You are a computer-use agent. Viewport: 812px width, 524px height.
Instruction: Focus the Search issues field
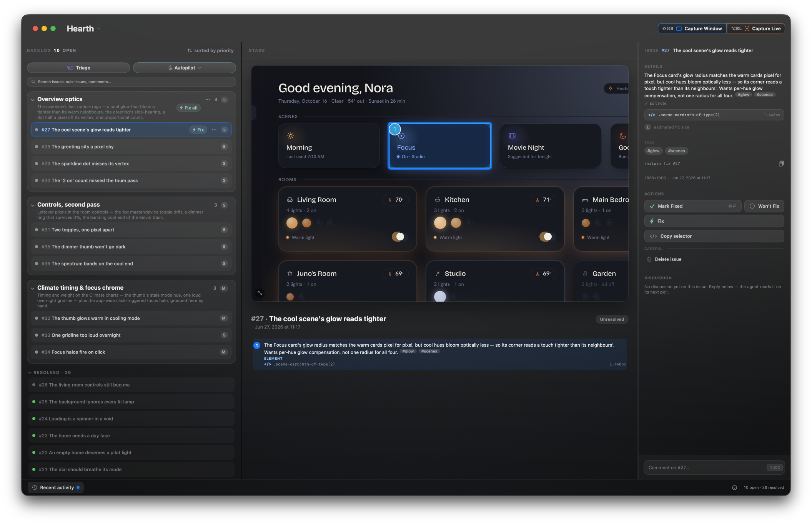pyautogui.click(x=131, y=82)
